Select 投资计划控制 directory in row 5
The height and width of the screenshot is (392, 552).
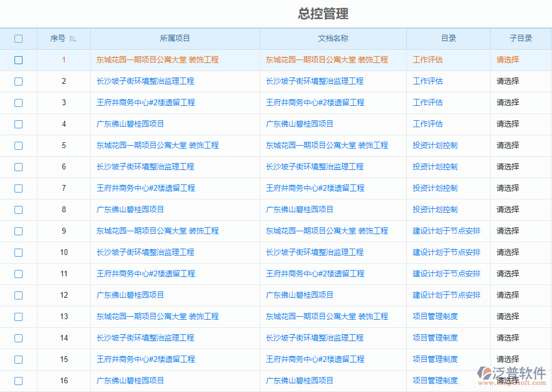[434, 145]
